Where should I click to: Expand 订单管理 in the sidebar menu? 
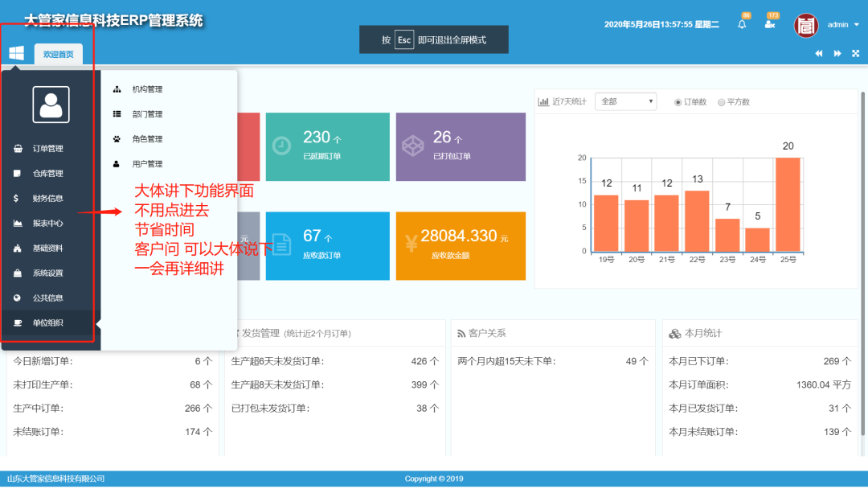47,149
